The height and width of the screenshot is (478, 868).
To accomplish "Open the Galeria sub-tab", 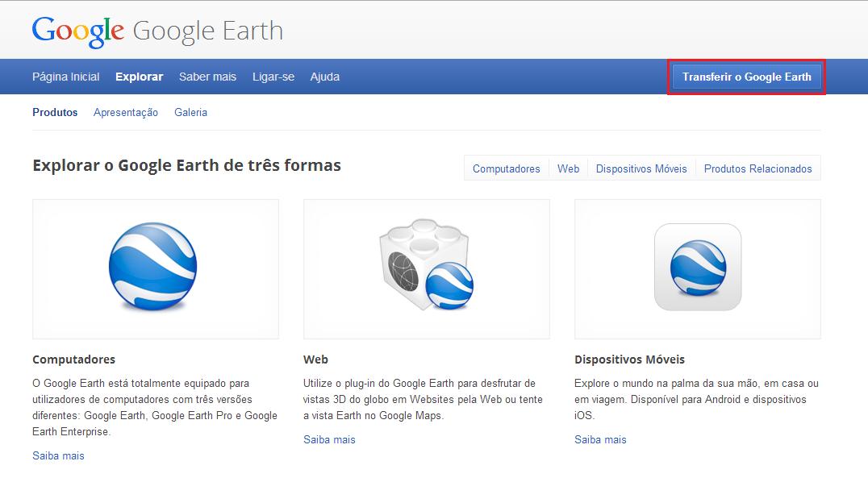I will pos(190,113).
